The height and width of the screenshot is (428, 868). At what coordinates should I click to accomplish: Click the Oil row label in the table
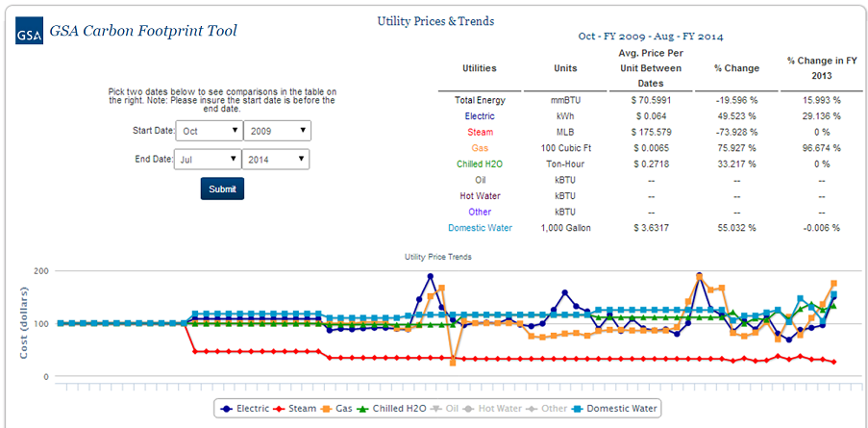480,180
